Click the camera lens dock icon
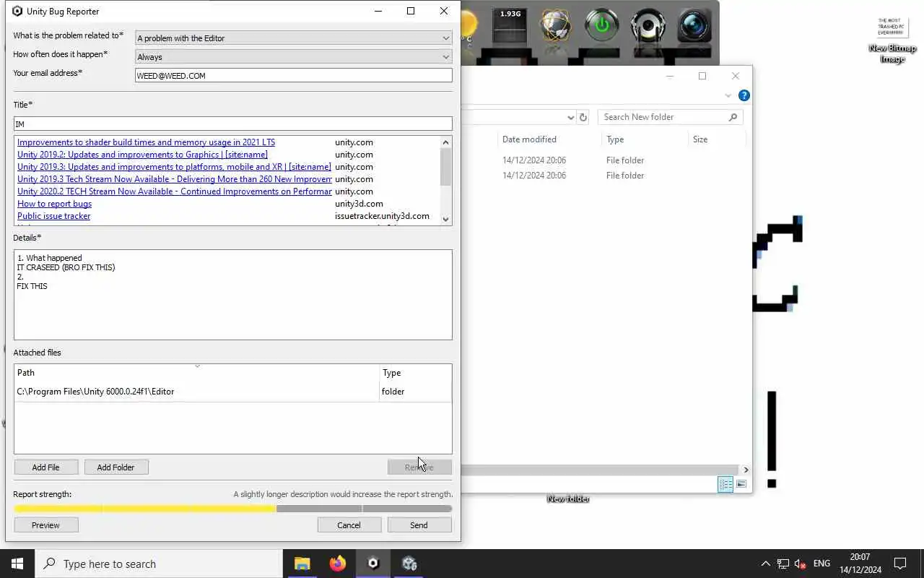This screenshot has width=924, height=578. coord(695,25)
